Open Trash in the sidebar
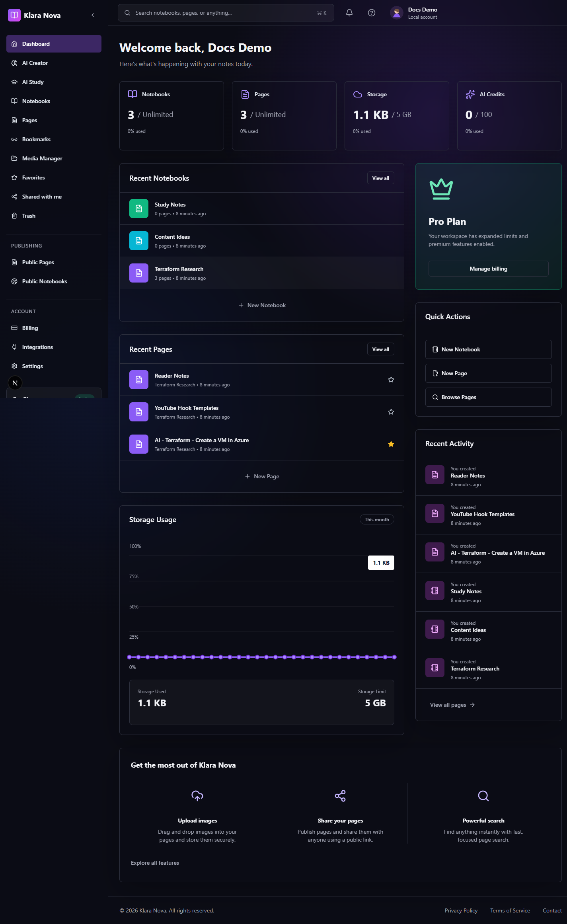This screenshot has width=567, height=924. (54, 216)
